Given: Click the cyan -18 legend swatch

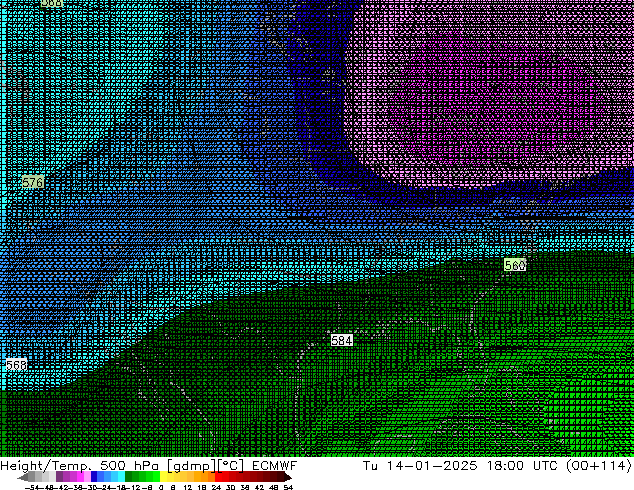Looking at the screenshot, I should 121,476.
